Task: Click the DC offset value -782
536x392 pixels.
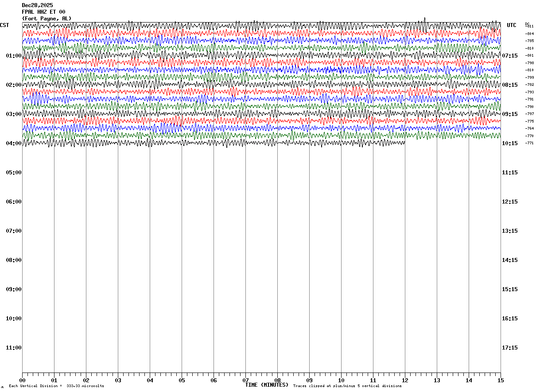Action: click(530, 85)
